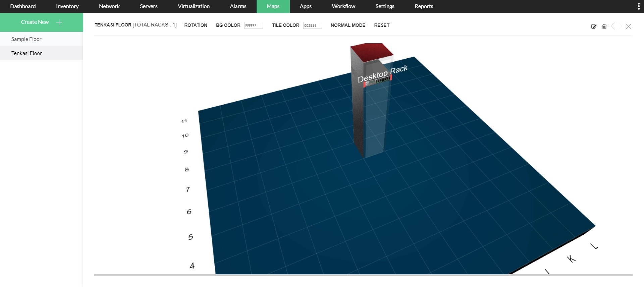Edit the Tenkasi floor map
This screenshot has height=287, width=644.
[x=594, y=26]
